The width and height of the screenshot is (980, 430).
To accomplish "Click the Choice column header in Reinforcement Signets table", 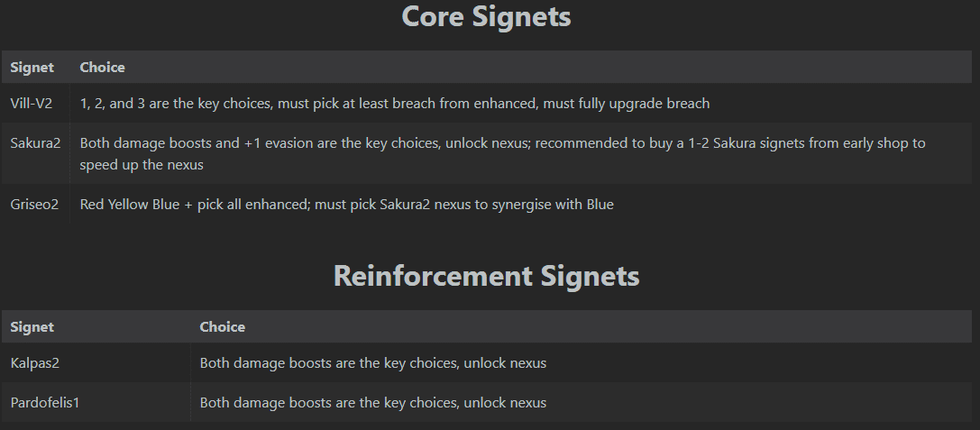I will 222,327.
